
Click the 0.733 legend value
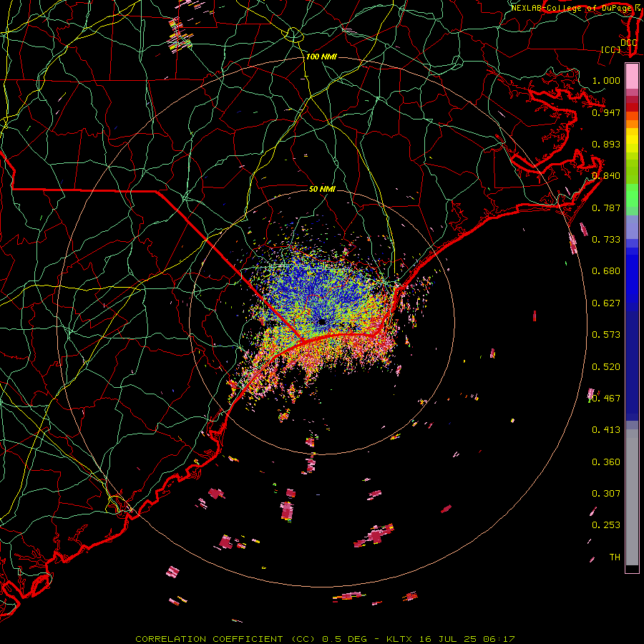pyautogui.click(x=606, y=240)
